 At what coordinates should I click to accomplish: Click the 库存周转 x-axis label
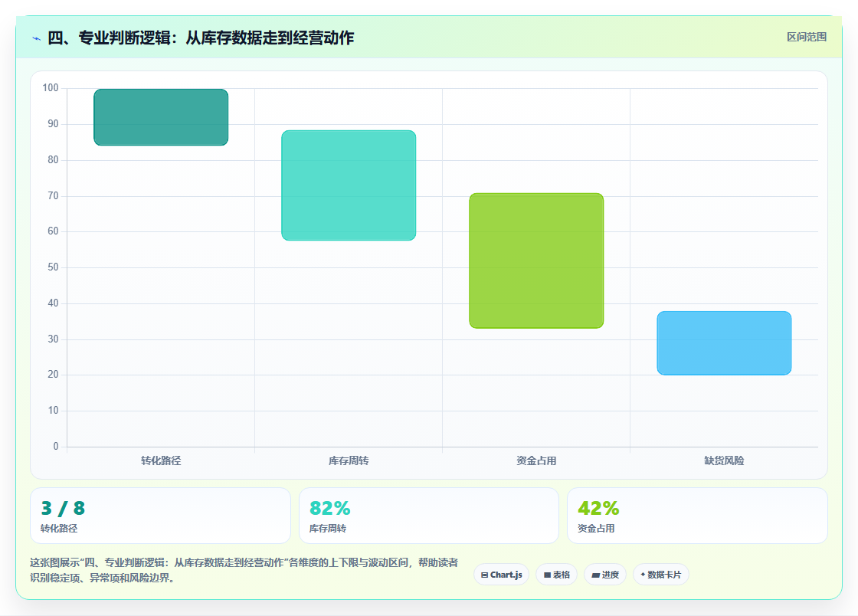(349, 460)
